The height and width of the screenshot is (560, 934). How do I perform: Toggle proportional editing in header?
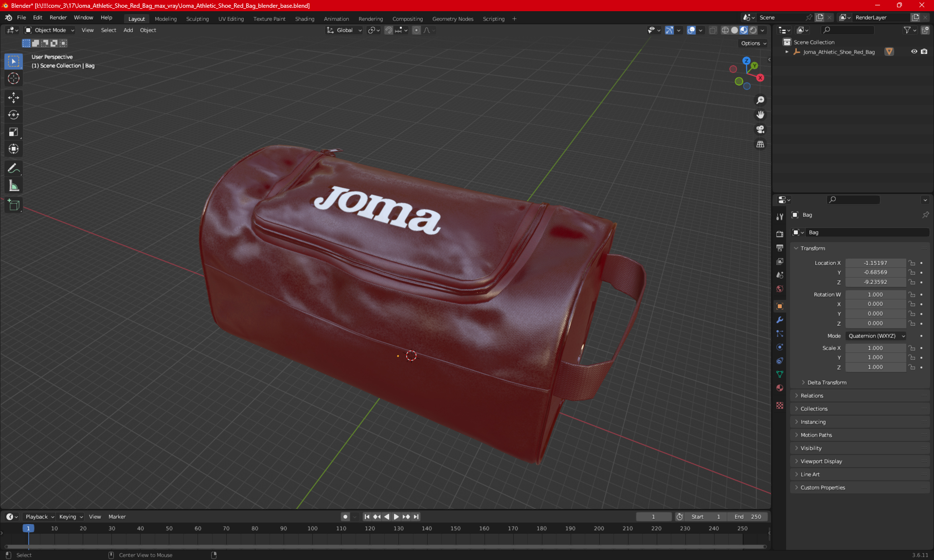tap(416, 30)
